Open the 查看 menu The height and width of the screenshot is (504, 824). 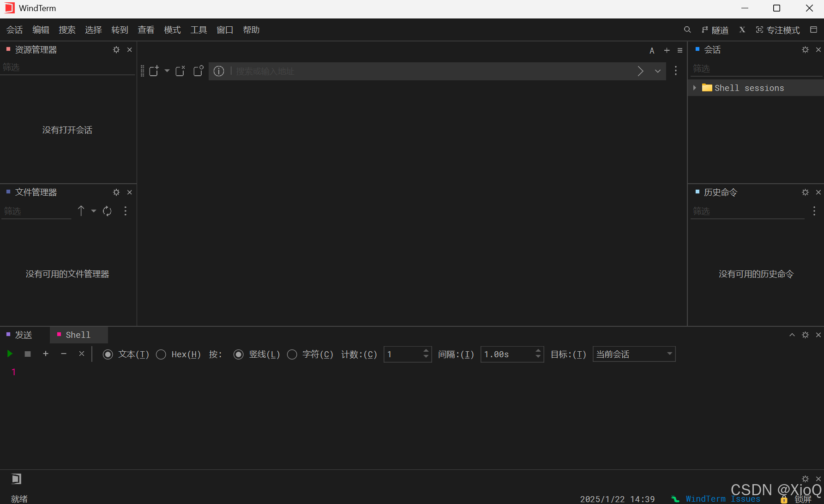pyautogui.click(x=146, y=30)
